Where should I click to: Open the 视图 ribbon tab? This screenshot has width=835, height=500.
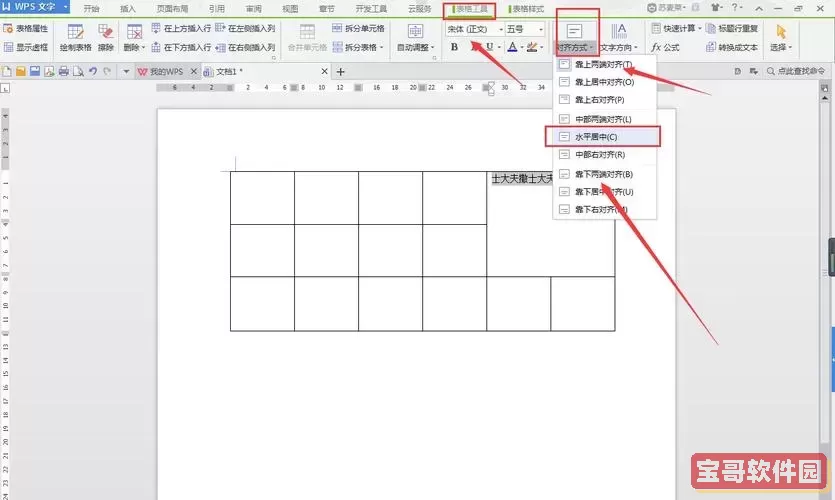(x=290, y=9)
